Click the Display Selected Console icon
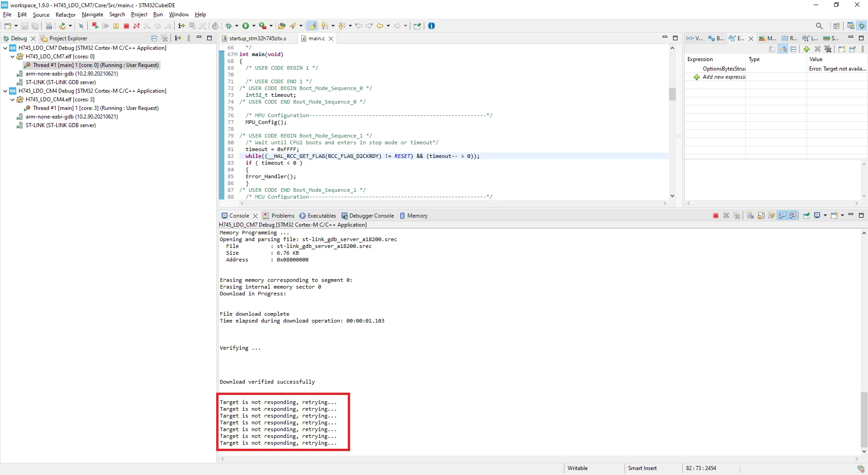868x475 pixels. [x=817, y=215]
